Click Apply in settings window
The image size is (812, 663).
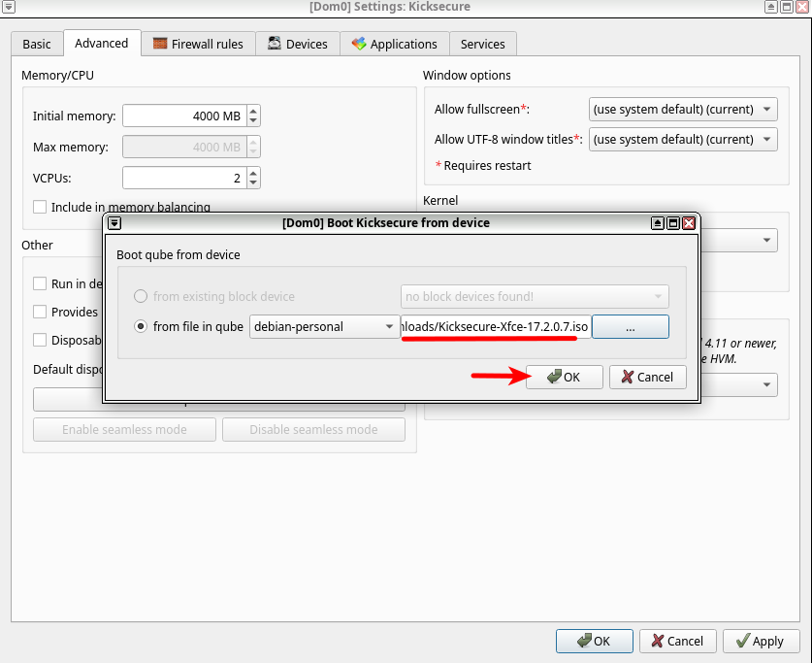(761, 641)
